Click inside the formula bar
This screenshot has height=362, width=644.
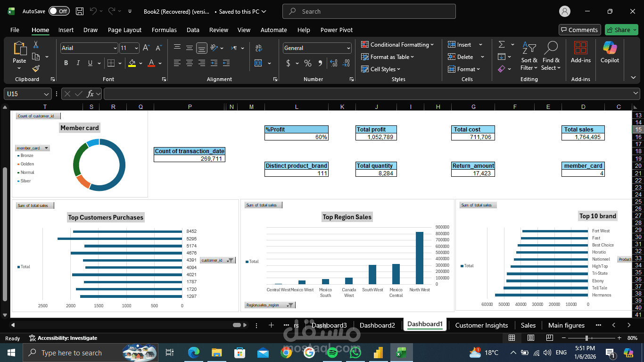pos(330,93)
